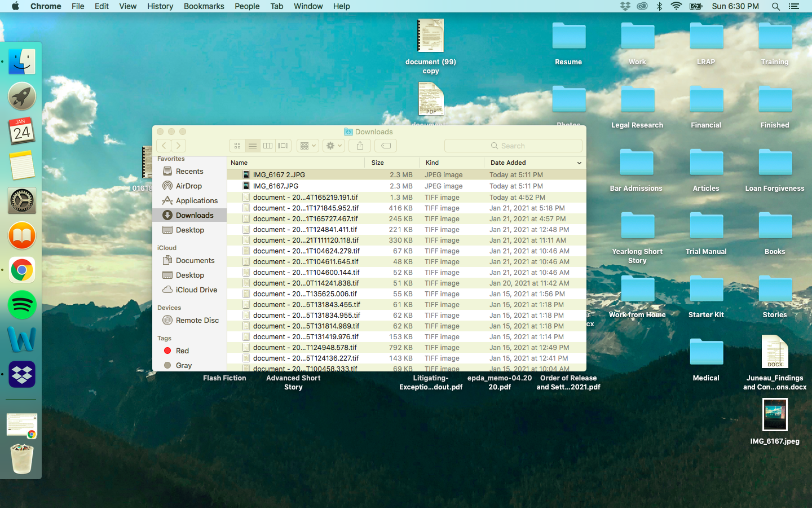Switch Finder to gallery view
812x508 pixels.
click(283, 146)
